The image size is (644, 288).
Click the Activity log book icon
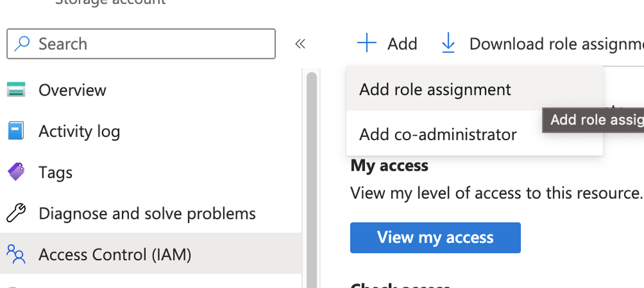click(x=16, y=131)
